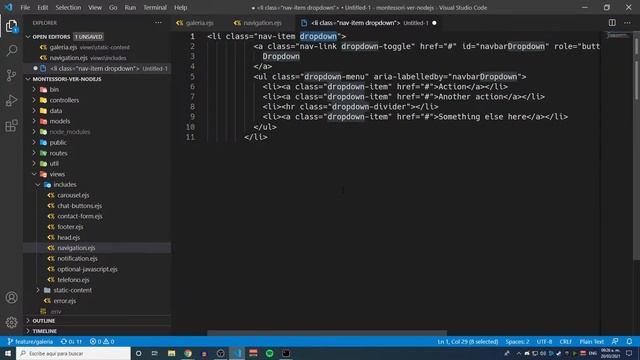Open the Run menu

[x=130, y=7]
